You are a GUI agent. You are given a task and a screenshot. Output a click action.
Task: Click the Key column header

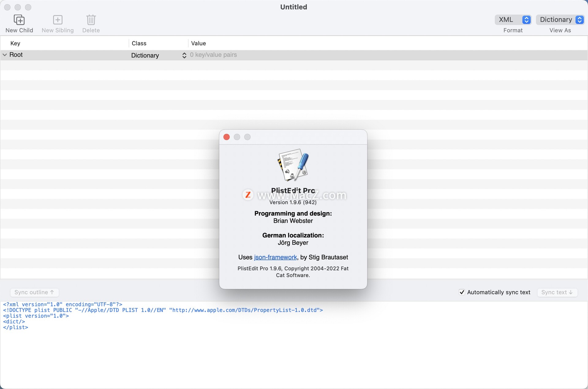tap(15, 43)
